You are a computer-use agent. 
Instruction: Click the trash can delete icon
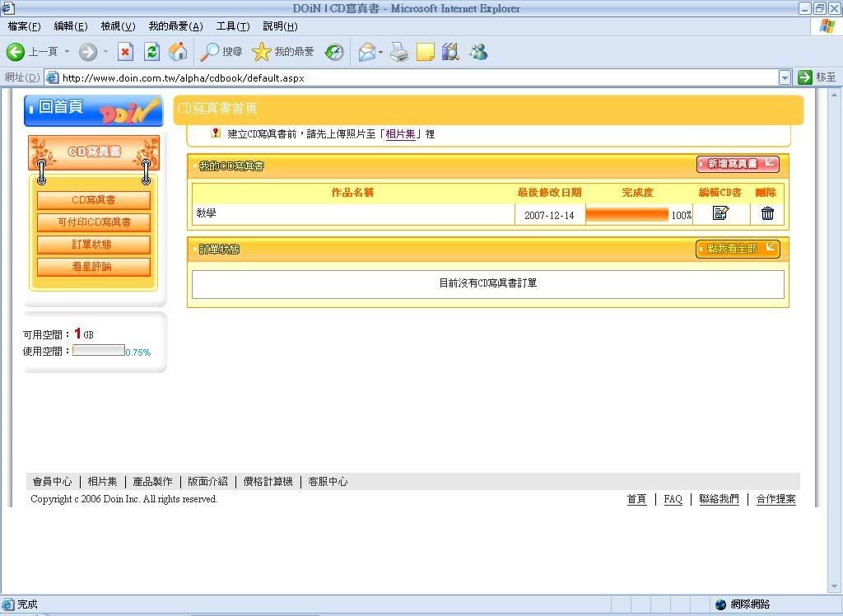767,213
